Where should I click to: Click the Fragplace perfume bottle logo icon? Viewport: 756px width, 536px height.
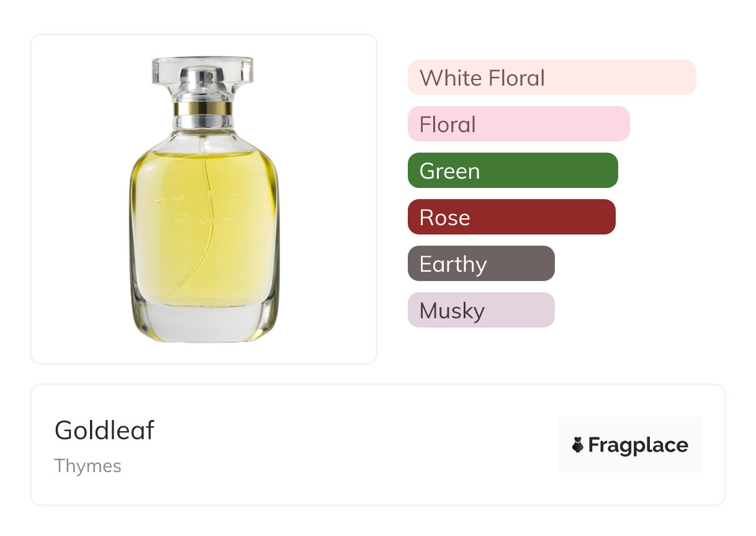click(578, 445)
